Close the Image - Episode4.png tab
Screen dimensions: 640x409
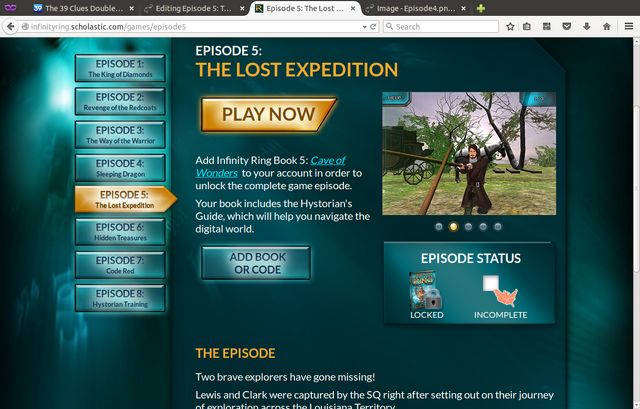coord(463,8)
